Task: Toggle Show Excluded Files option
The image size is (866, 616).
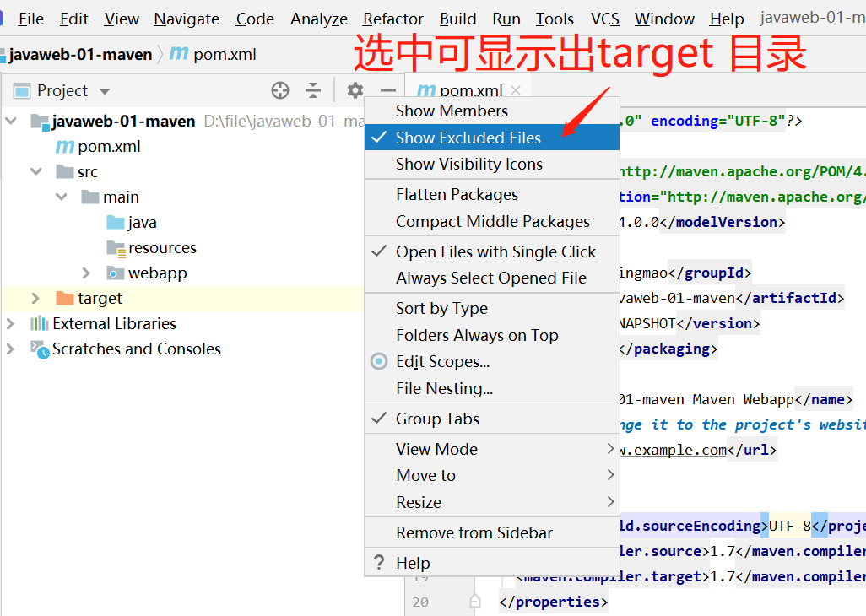Action: pos(491,138)
